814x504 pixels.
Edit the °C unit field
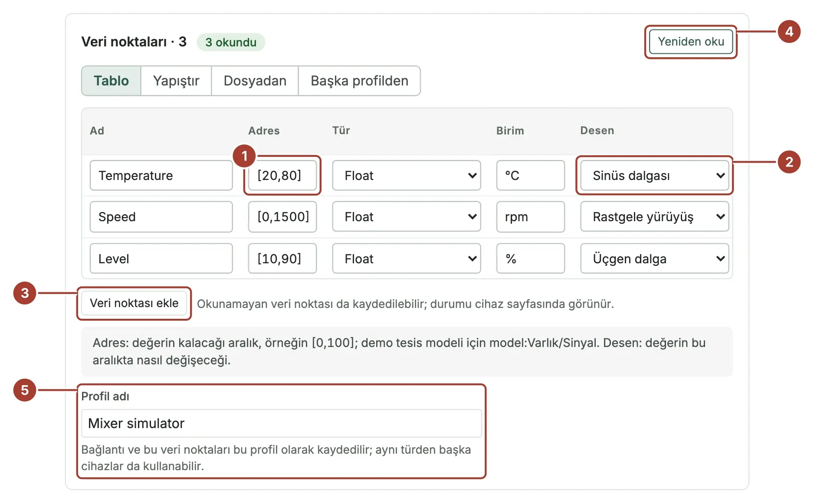pos(531,175)
